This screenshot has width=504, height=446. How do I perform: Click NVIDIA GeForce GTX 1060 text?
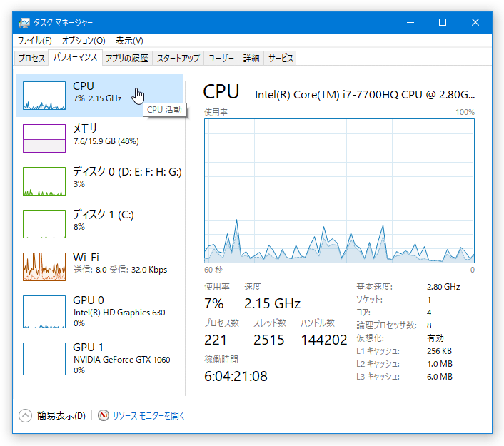pos(122,359)
